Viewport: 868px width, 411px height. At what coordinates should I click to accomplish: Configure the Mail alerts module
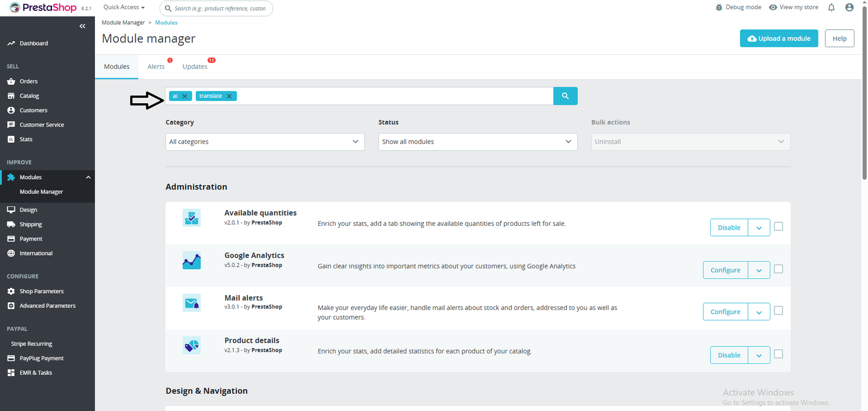tap(725, 312)
